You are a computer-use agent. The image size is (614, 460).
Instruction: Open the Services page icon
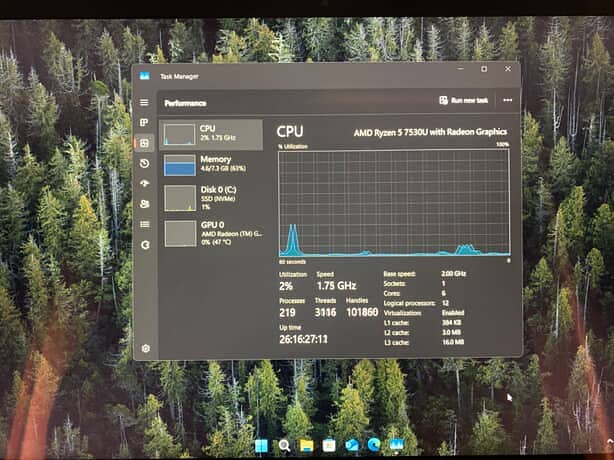[145, 245]
